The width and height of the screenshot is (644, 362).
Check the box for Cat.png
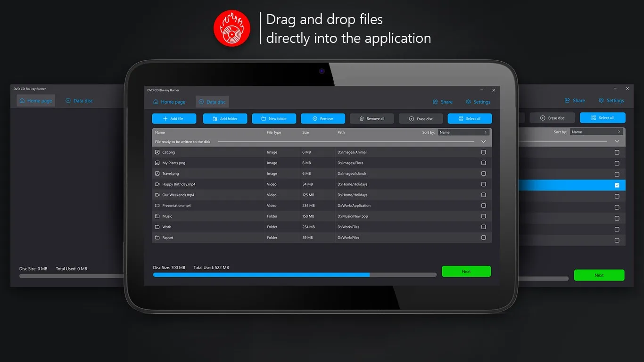point(483,152)
